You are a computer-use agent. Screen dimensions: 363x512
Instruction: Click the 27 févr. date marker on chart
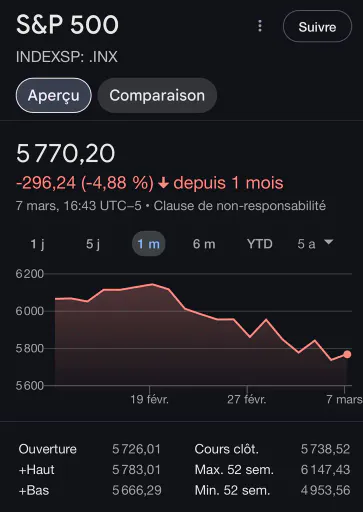pyautogui.click(x=247, y=399)
